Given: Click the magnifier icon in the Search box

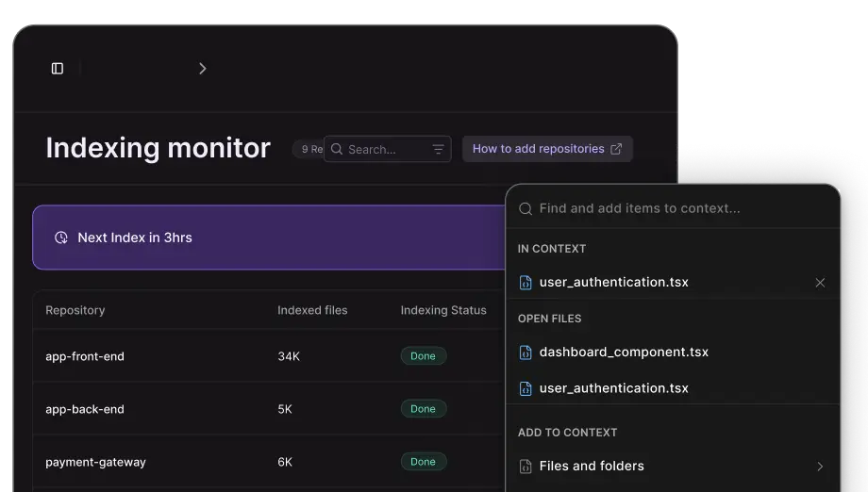Looking at the screenshot, I should click(337, 149).
